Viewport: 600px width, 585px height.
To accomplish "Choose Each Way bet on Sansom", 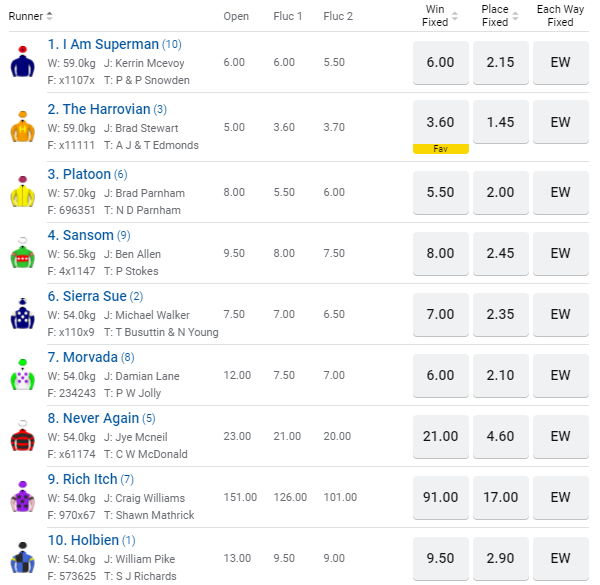I will coord(560,253).
